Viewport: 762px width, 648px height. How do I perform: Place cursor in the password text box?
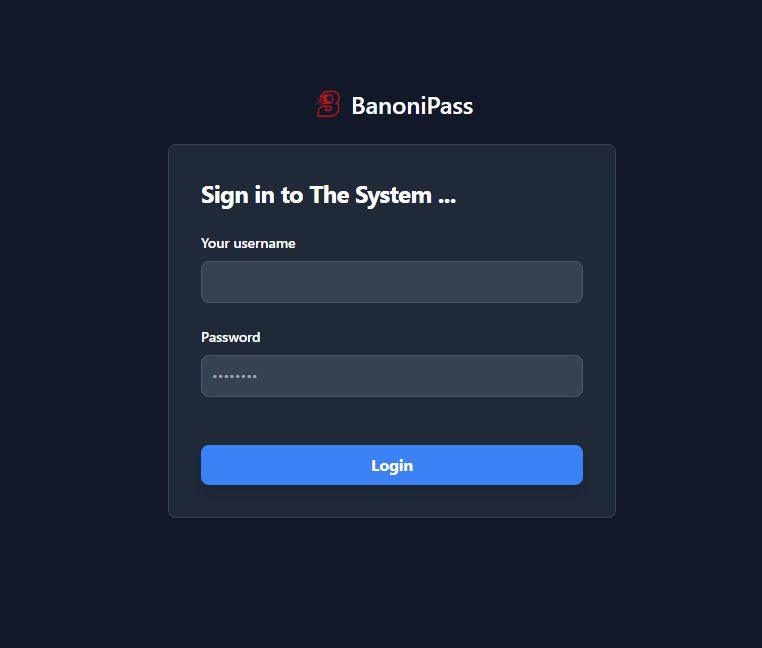tap(392, 376)
